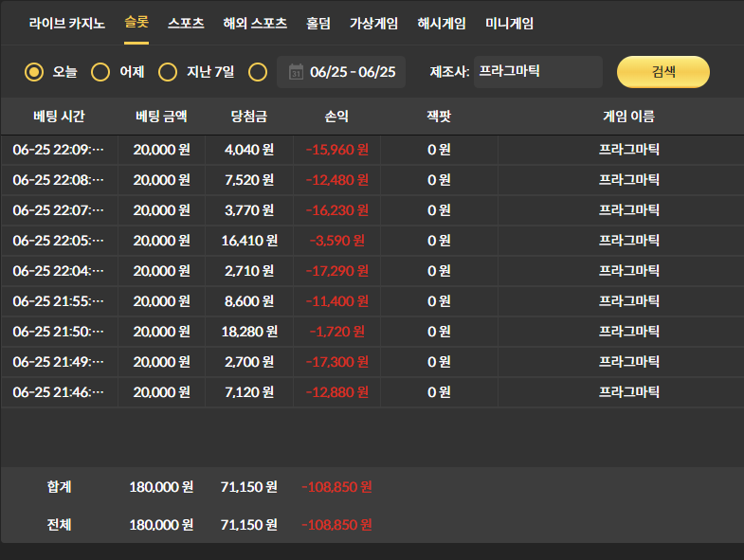
Task: Click the yellow 검색 button
Action: [663, 72]
